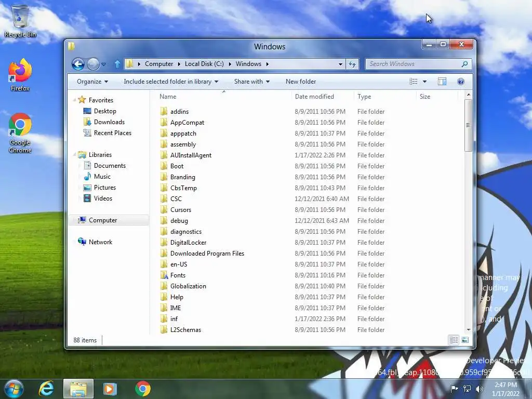The height and width of the screenshot is (399, 532).
Task: Open the Help question mark icon
Action: click(x=461, y=82)
